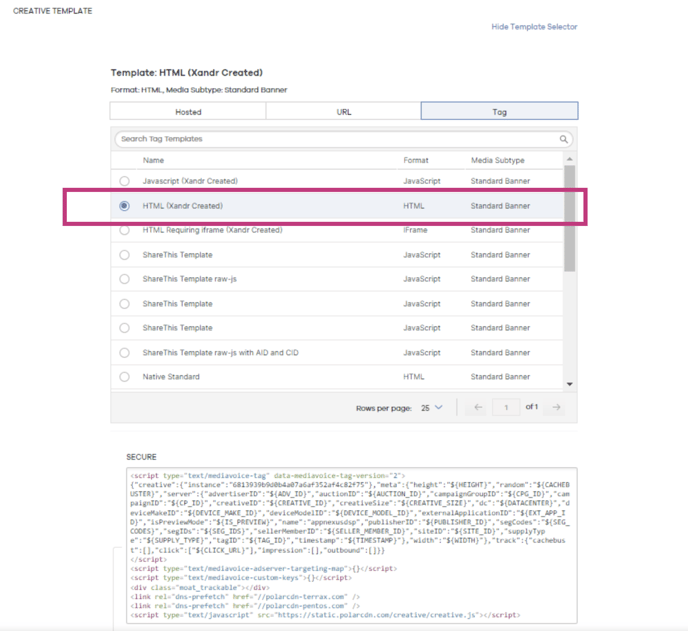Click the scroll down arrow of template list
Screen dimensions: 688x631
point(570,384)
